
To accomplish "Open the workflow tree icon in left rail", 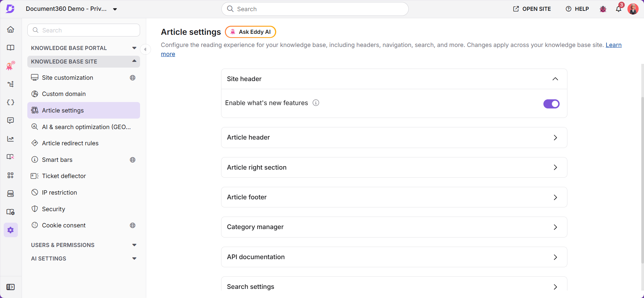I will 10,84.
